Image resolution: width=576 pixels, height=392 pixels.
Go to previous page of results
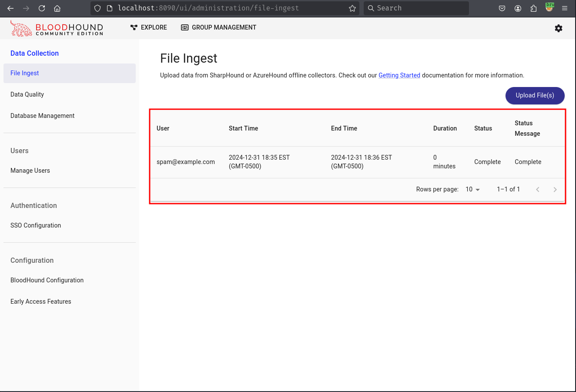tap(538, 189)
